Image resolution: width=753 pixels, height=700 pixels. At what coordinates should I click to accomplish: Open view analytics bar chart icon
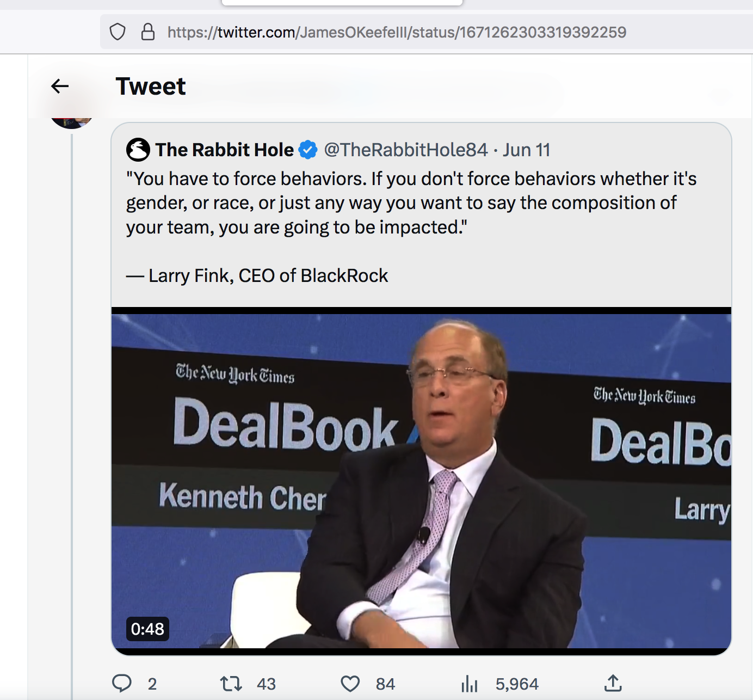click(470, 683)
